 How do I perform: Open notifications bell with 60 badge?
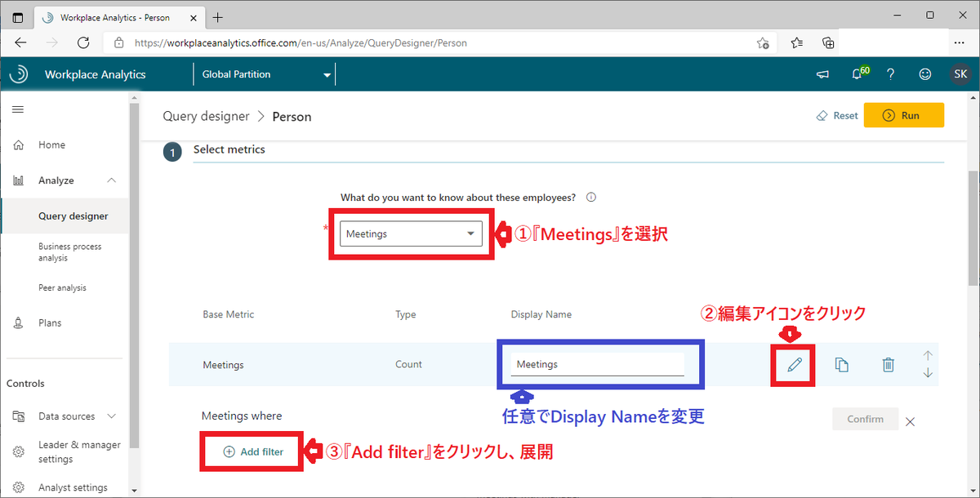(x=858, y=73)
